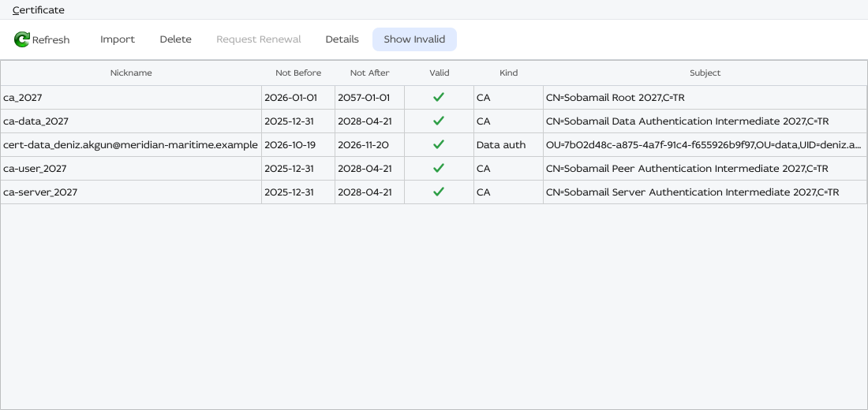Click the Delete toolbar button
This screenshot has width=868, height=410.
click(175, 39)
